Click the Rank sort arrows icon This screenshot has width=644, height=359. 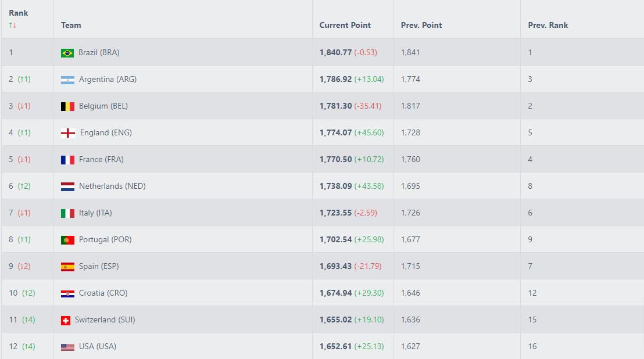(x=12, y=25)
